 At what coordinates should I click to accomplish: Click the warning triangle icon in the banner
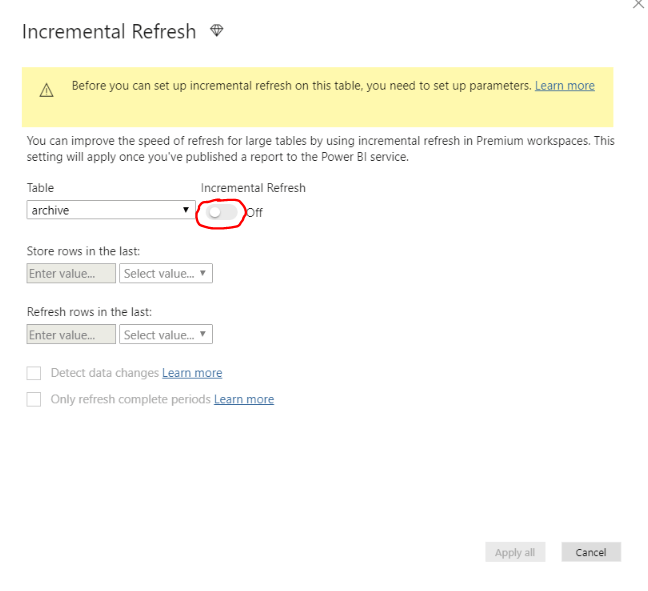click(46, 90)
